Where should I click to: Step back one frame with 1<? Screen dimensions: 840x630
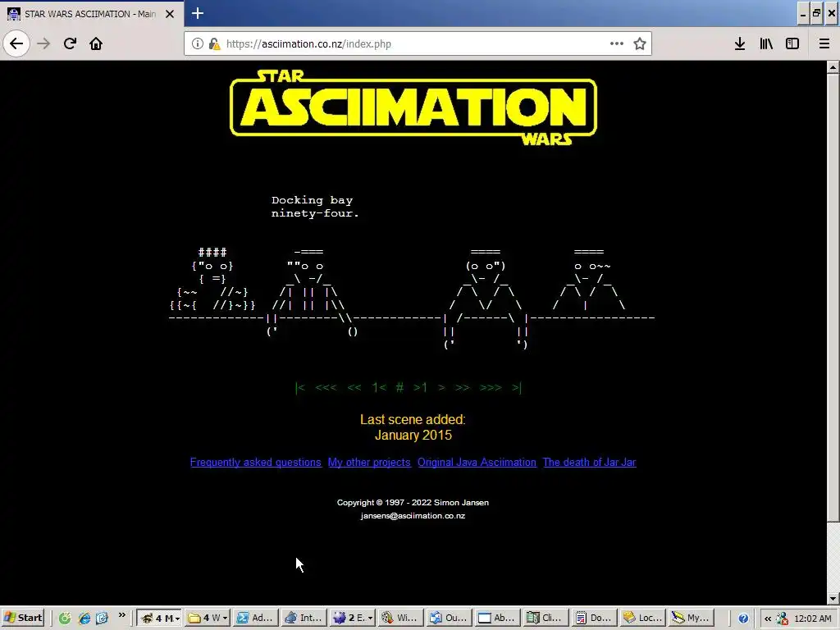[379, 387]
